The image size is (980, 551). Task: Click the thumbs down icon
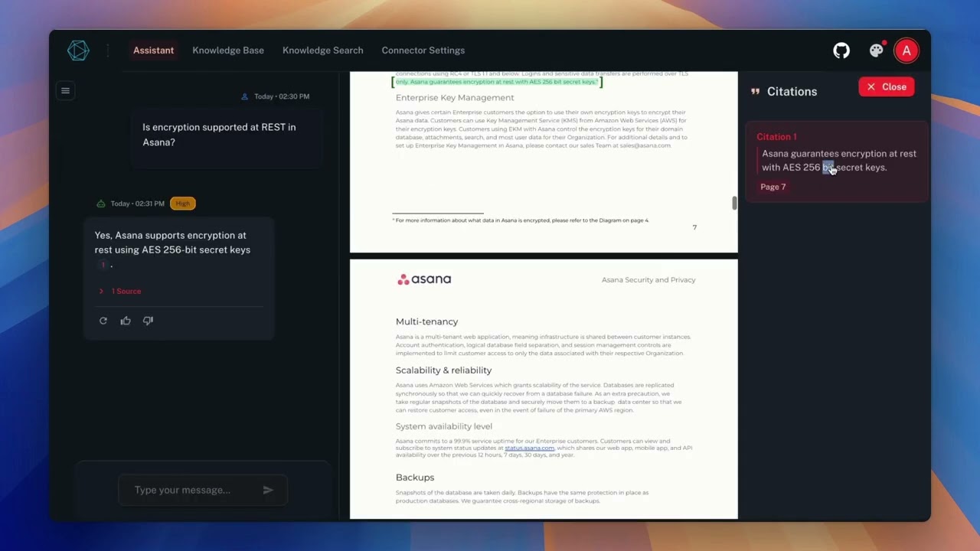coord(148,321)
